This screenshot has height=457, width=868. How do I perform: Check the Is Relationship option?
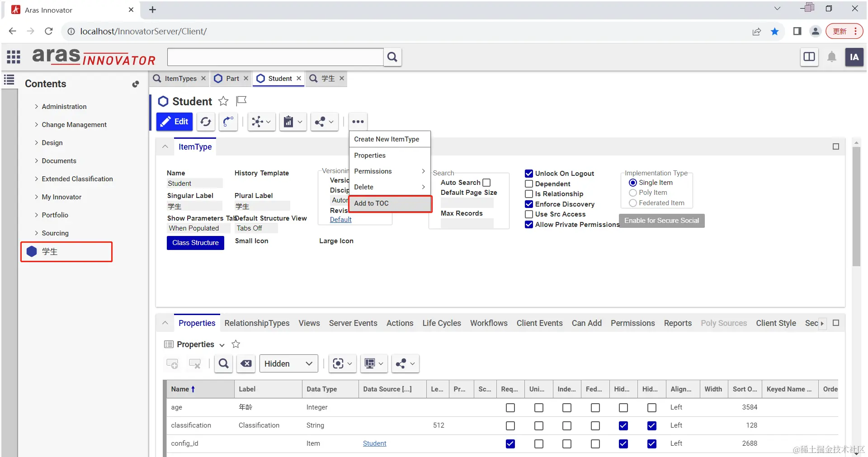click(x=529, y=194)
